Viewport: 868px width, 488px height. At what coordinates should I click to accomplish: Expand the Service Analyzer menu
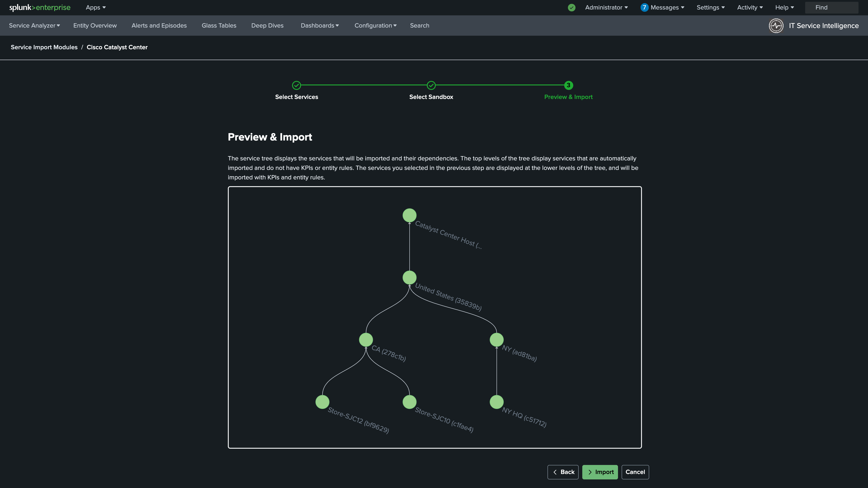click(34, 26)
